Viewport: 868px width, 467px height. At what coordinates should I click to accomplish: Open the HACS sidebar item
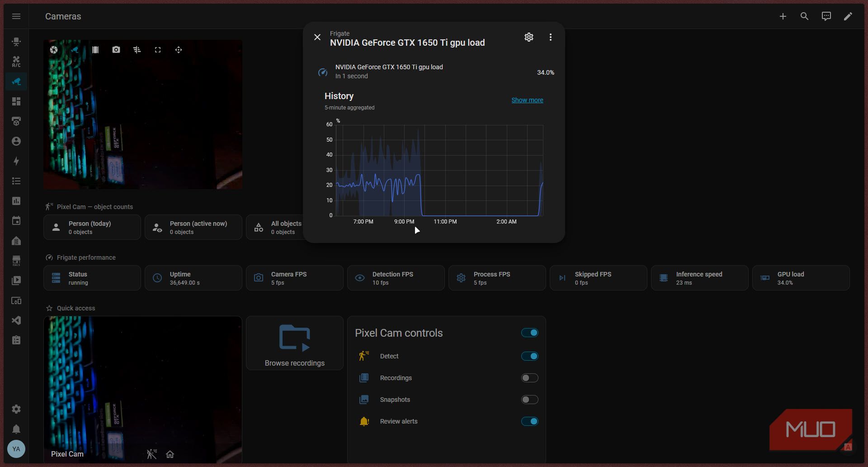[16, 261]
